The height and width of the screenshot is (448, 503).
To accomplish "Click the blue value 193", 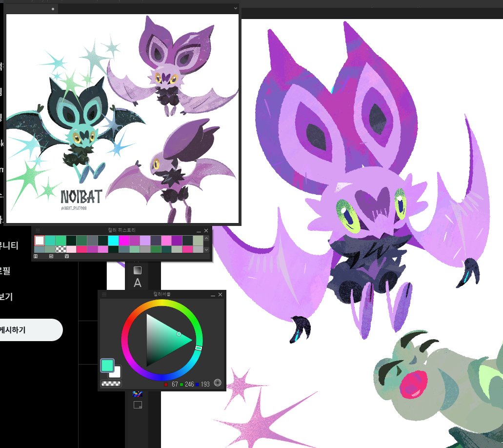I will click(205, 384).
